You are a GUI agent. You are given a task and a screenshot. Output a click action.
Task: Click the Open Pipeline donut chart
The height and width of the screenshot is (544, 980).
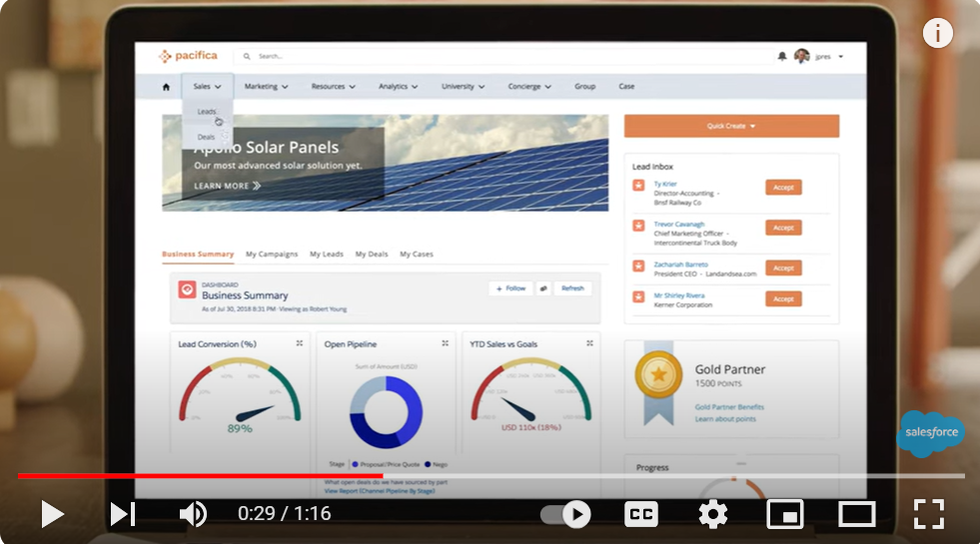coord(386,412)
